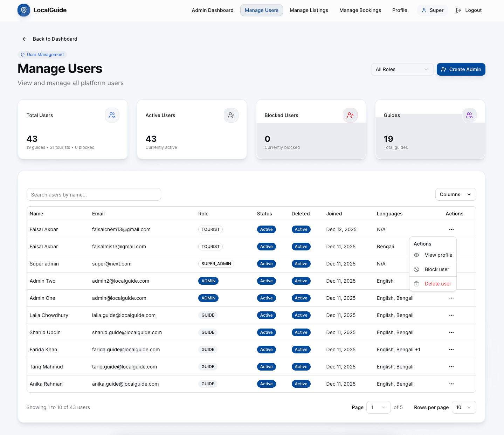Open the Manage Bookings page
Viewport: 504px width, 435px height.
pos(360,10)
